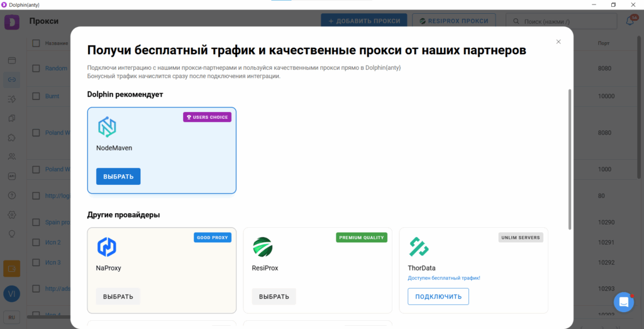Maximize the Dolphin{anty} window
Screen dimensions: 644x329
[x=614, y=4]
